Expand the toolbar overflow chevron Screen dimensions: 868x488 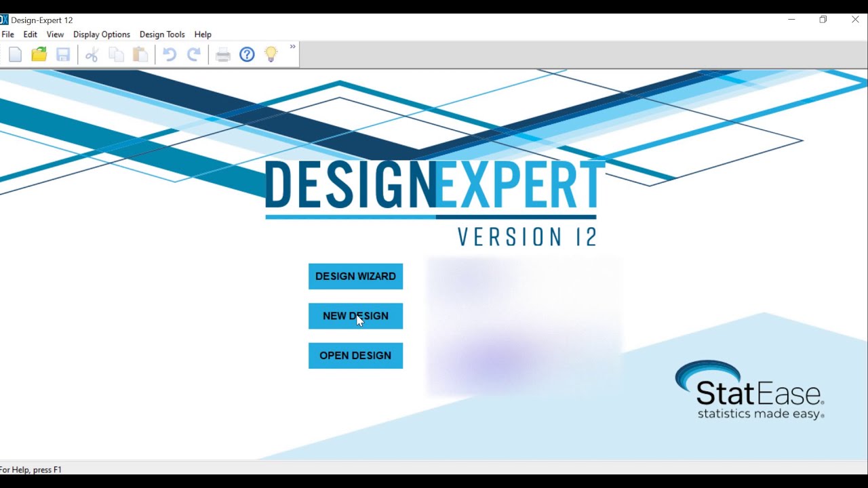point(293,47)
